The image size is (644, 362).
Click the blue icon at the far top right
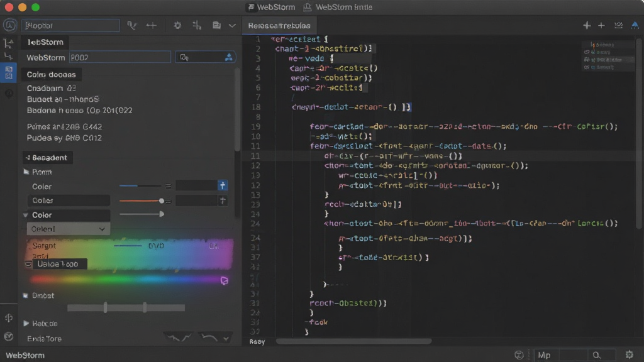(635, 25)
